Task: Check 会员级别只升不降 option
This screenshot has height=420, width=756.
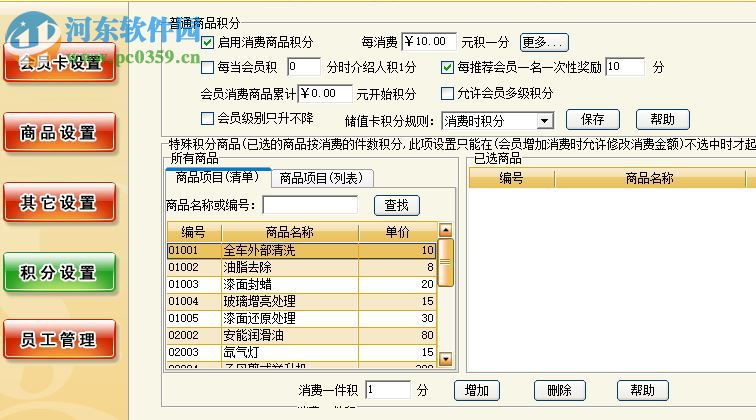Action: (207, 118)
